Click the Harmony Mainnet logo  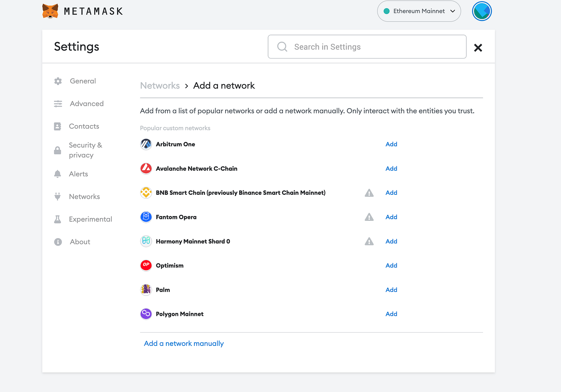click(146, 241)
